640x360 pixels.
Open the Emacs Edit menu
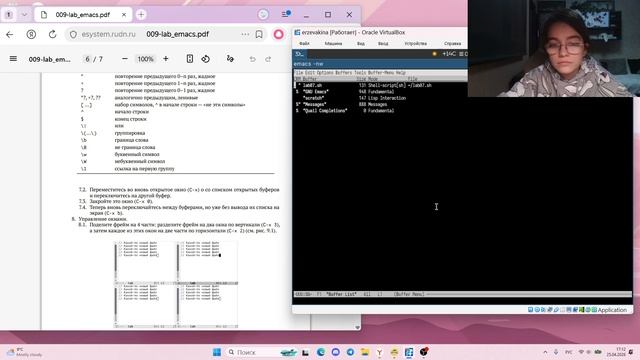(x=310, y=73)
